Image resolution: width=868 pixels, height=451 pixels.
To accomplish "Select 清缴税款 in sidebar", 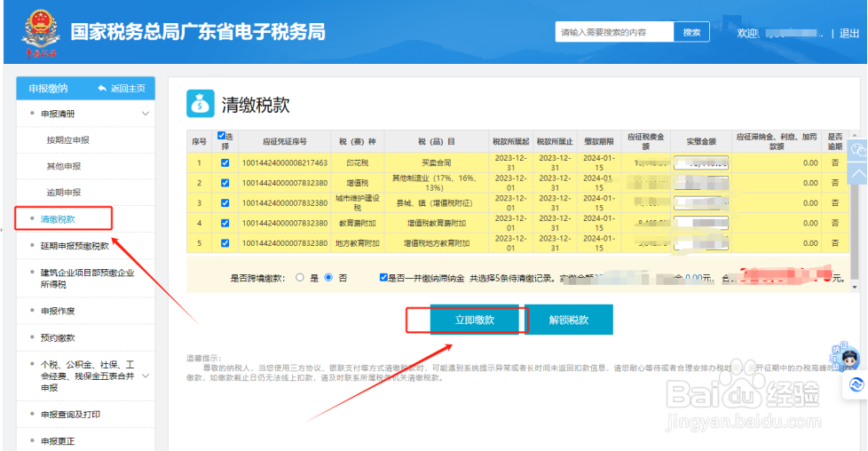I will (58, 219).
